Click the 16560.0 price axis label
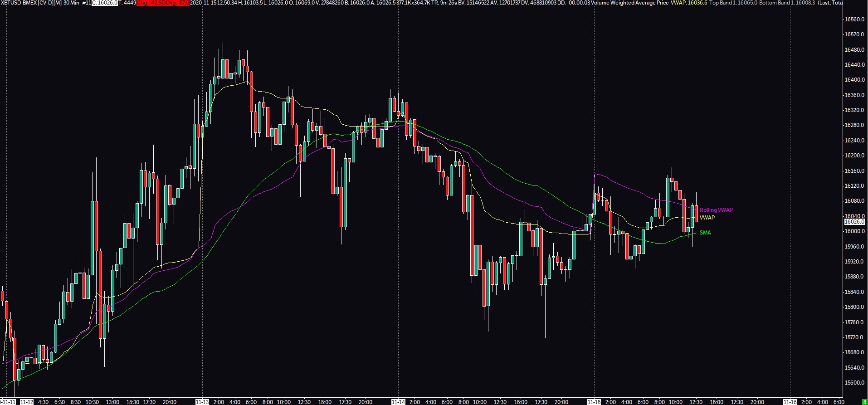The image size is (868, 405). pos(854,20)
